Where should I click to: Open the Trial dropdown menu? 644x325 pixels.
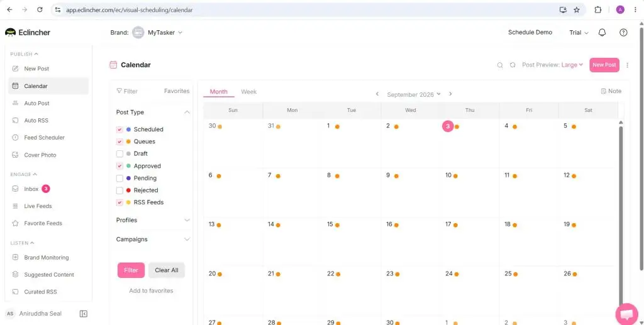pyautogui.click(x=579, y=33)
